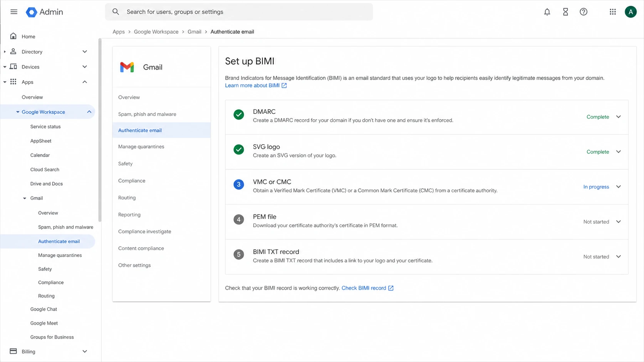Click the DMARC green checkmark icon
This screenshot has height=362, width=644.
tap(239, 115)
